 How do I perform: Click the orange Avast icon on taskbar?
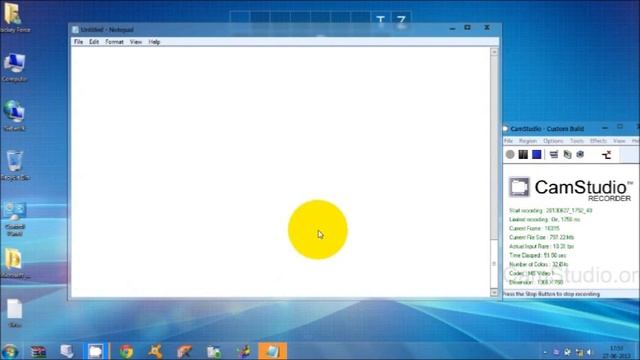155,351
